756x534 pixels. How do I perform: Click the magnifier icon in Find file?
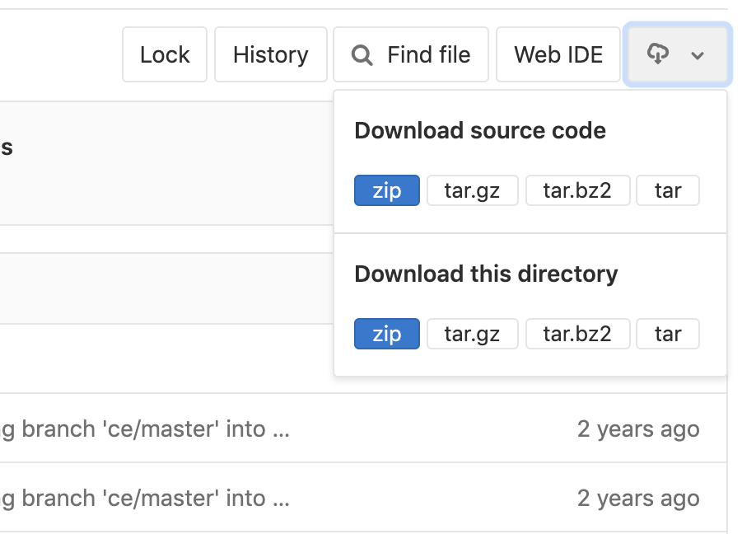(x=362, y=55)
